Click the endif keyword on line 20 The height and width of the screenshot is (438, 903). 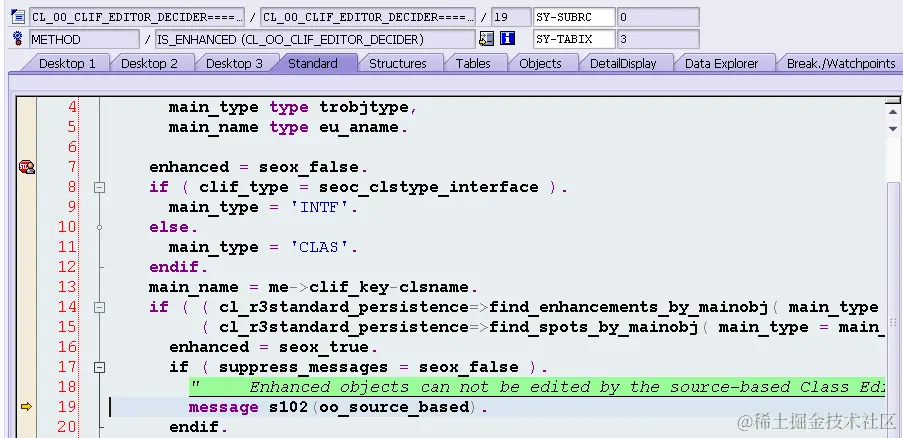[x=194, y=428]
